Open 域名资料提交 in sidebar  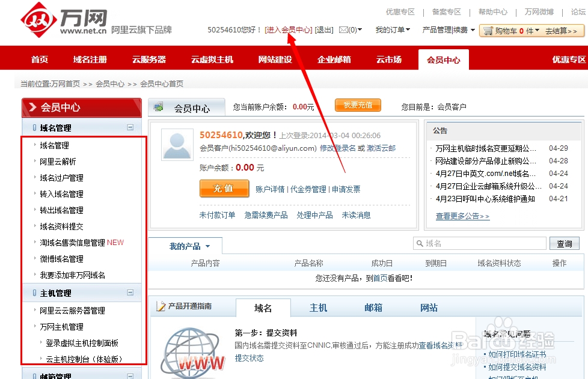[x=61, y=226]
